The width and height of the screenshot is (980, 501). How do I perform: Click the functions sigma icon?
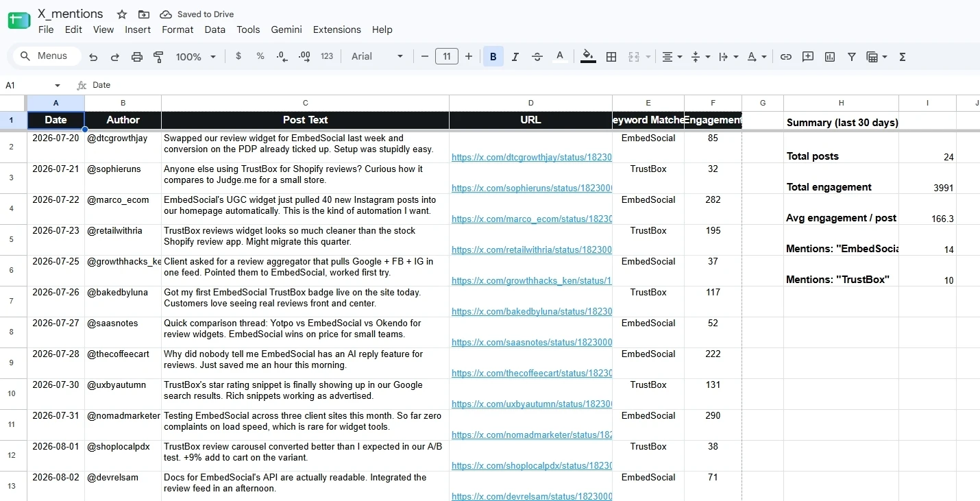pyautogui.click(x=903, y=57)
